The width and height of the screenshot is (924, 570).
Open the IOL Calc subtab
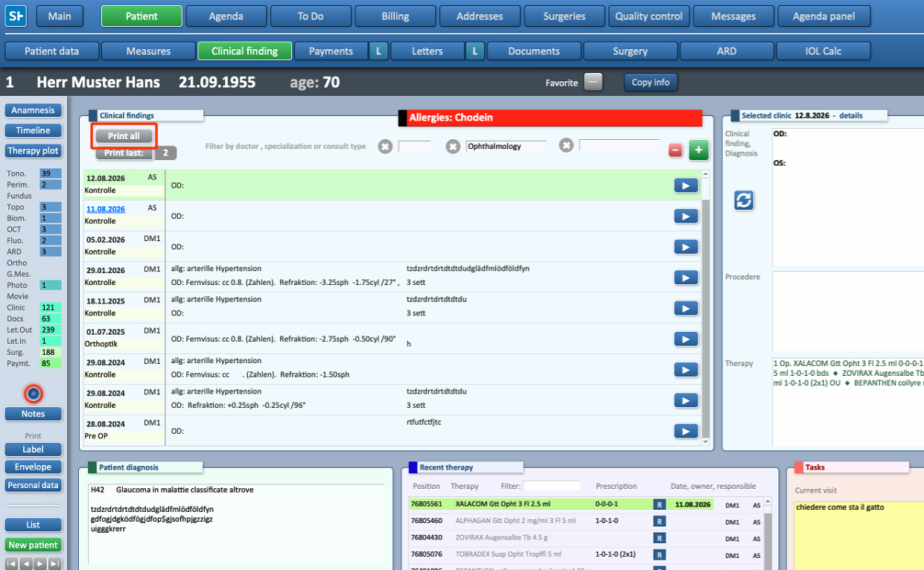pos(823,51)
